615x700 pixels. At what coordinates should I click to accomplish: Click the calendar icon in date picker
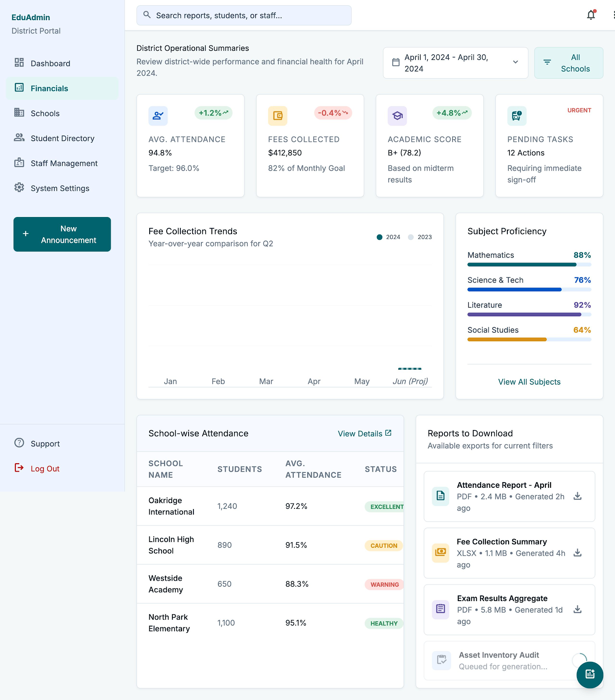click(x=396, y=63)
